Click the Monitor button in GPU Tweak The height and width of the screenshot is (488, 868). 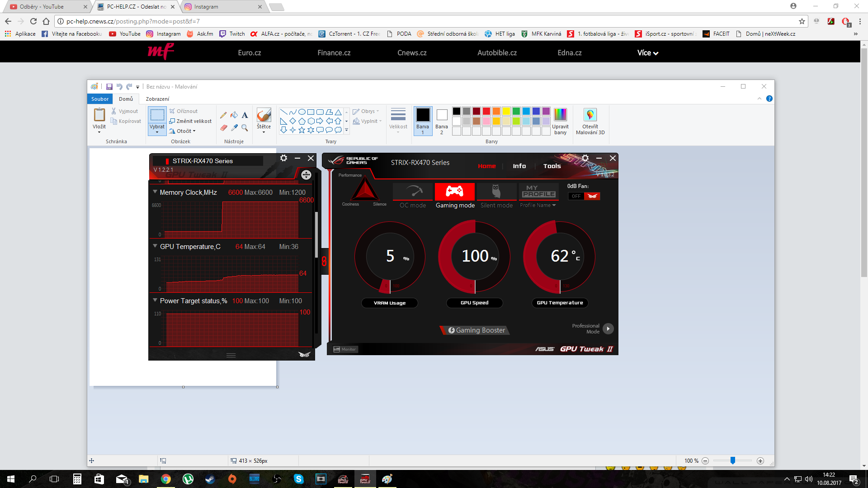pos(345,349)
